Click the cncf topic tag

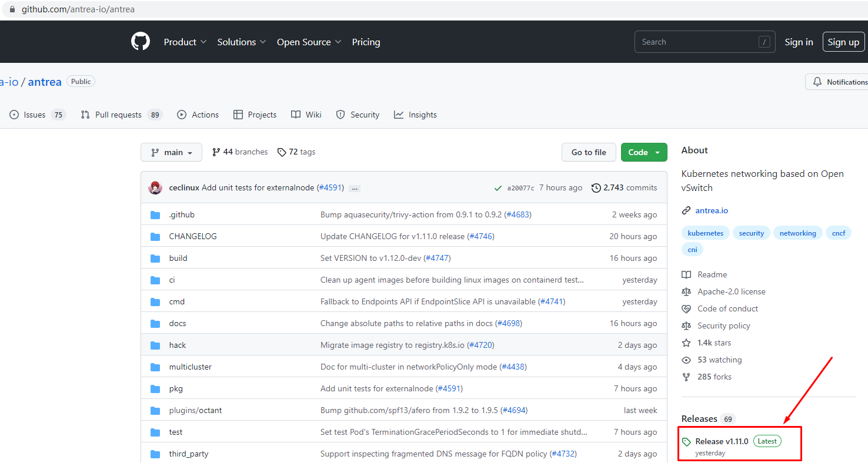point(839,233)
